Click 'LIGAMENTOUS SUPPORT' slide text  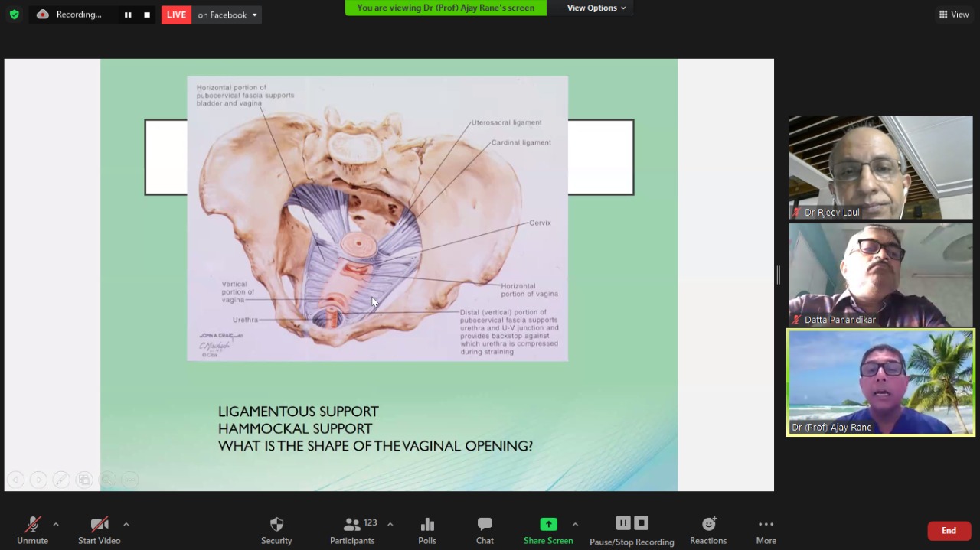click(x=299, y=412)
